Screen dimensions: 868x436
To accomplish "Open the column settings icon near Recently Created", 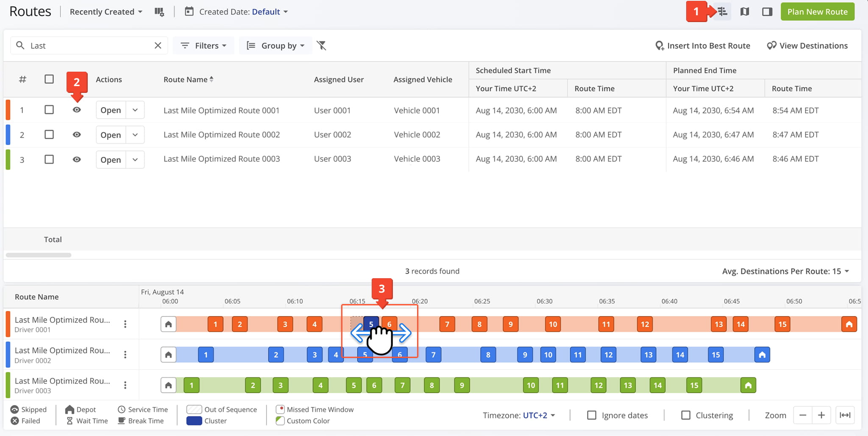I will 159,12.
